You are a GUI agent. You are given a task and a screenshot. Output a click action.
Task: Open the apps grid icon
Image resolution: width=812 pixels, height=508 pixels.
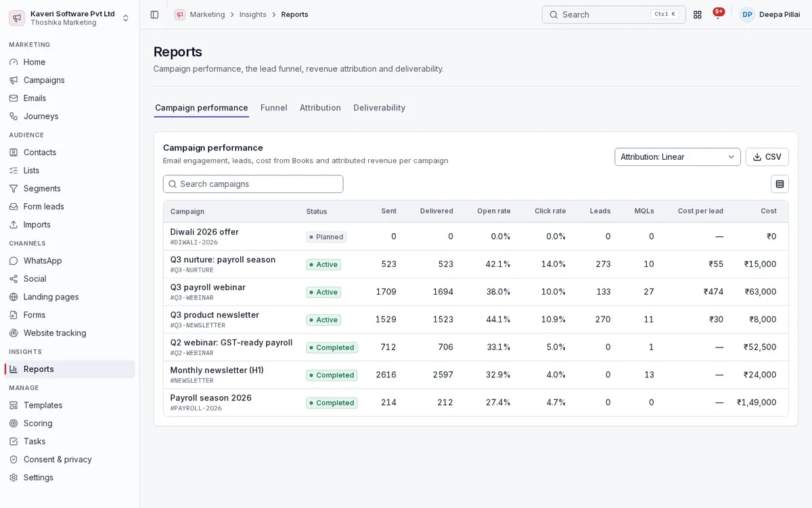[x=698, y=14]
